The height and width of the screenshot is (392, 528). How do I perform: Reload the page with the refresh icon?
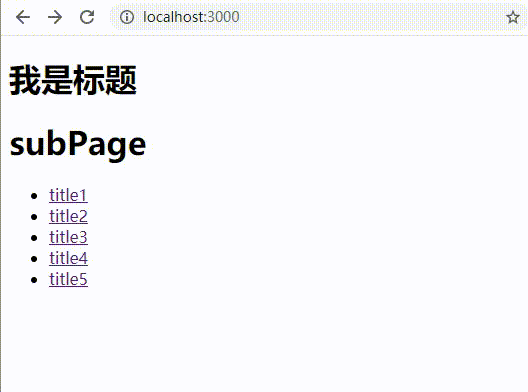tap(87, 17)
